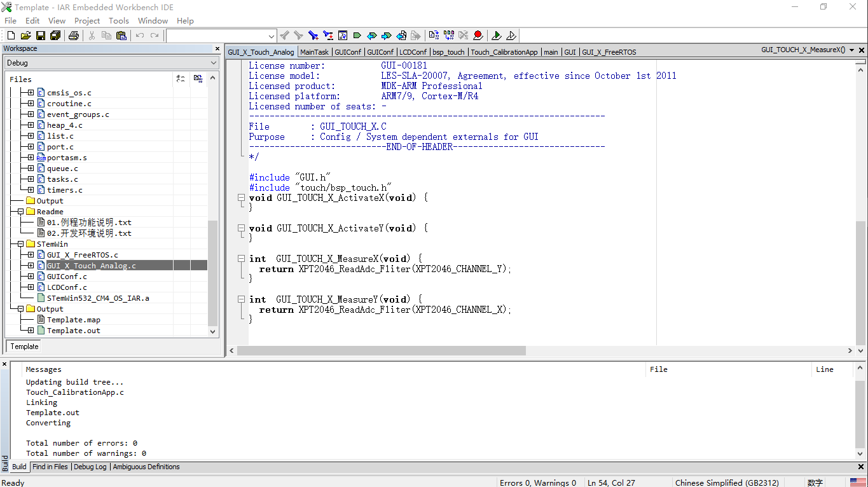Viewport: 868px width, 487px height.
Task: Collapse the GUI_TOUCH_X_MeasureY function fold
Action: tap(241, 299)
